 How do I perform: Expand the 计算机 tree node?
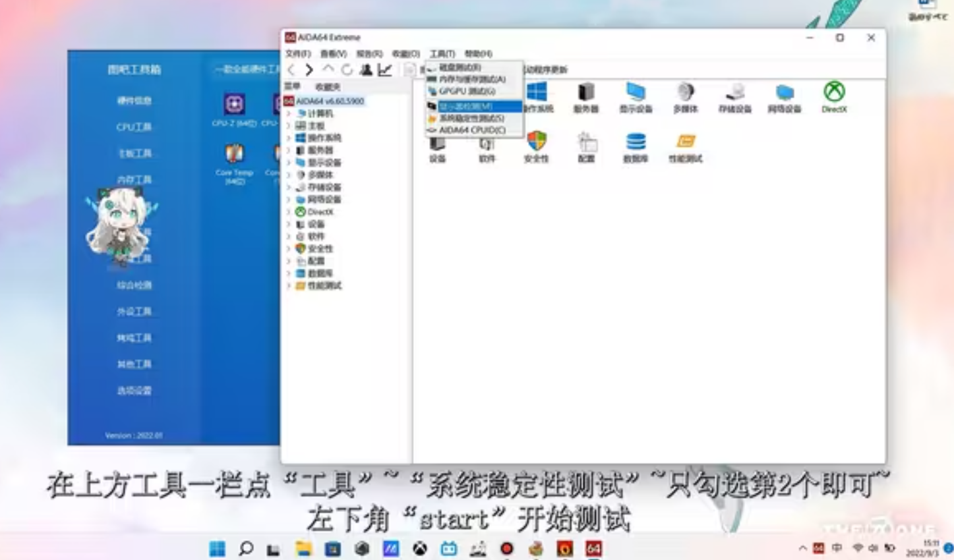pyautogui.click(x=289, y=113)
